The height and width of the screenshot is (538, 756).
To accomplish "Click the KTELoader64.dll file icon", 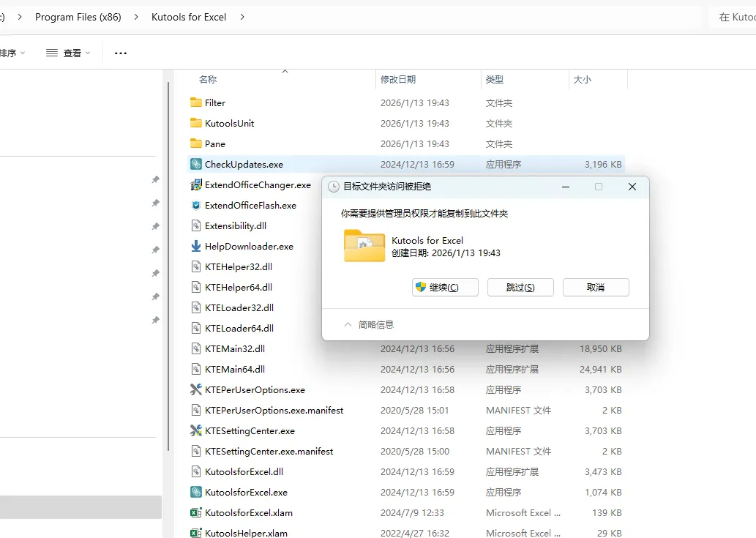I will coord(195,329).
